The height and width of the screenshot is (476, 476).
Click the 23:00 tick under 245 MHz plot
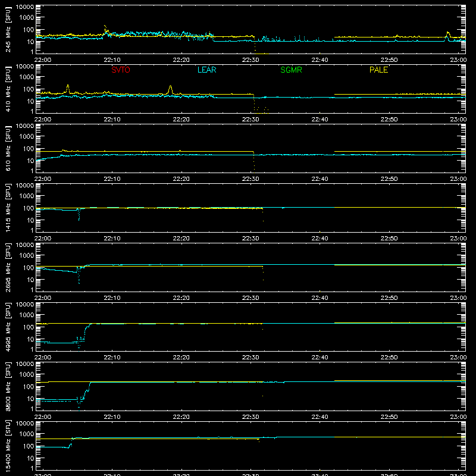click(x=458, y=60)
